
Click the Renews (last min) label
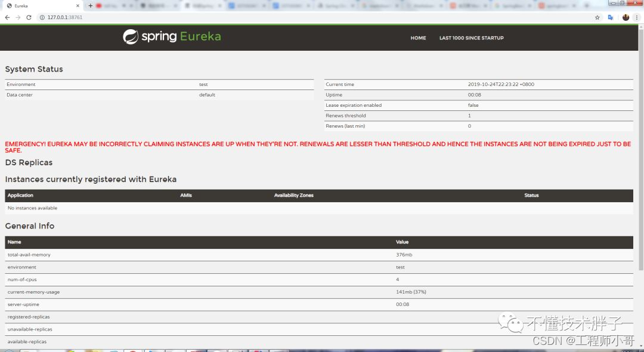(x=345, y=126)
